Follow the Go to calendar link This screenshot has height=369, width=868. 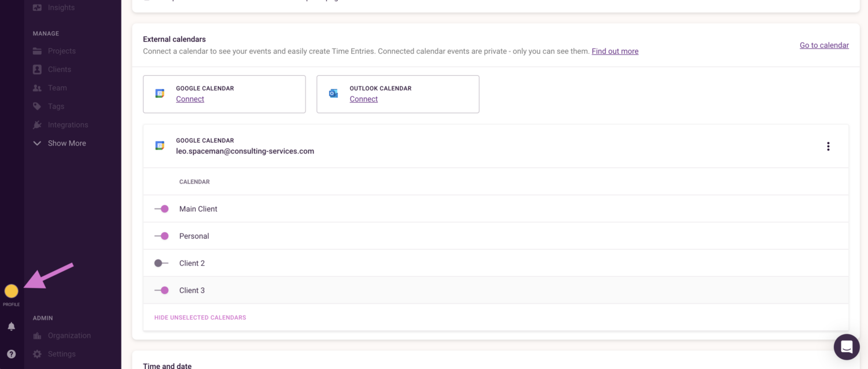click(x=824, y=45)
